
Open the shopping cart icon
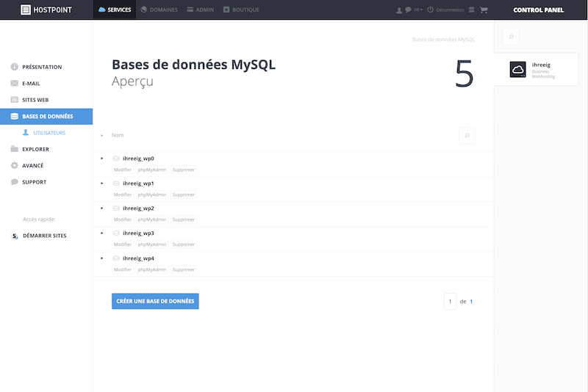point(484,10)
